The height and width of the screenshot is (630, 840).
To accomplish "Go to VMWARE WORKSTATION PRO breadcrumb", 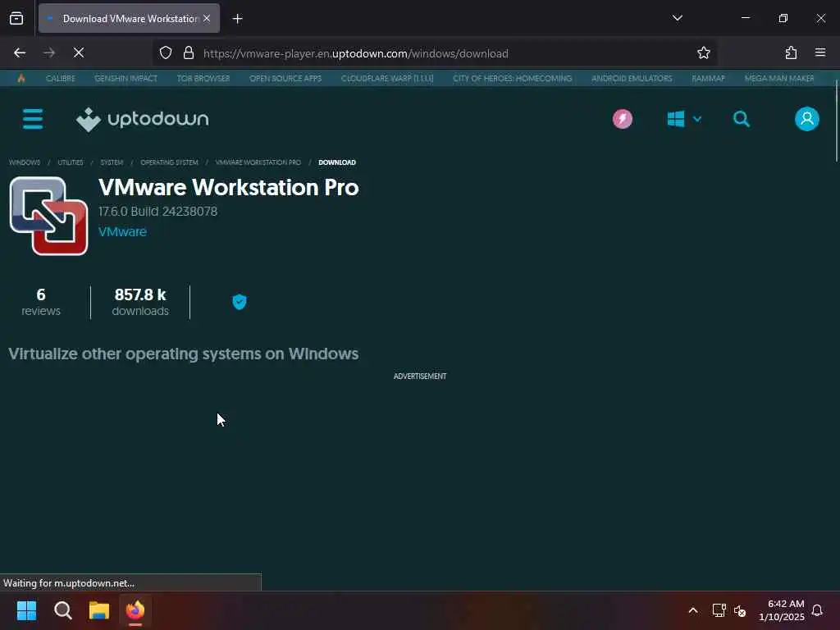I will pos(258,162).
